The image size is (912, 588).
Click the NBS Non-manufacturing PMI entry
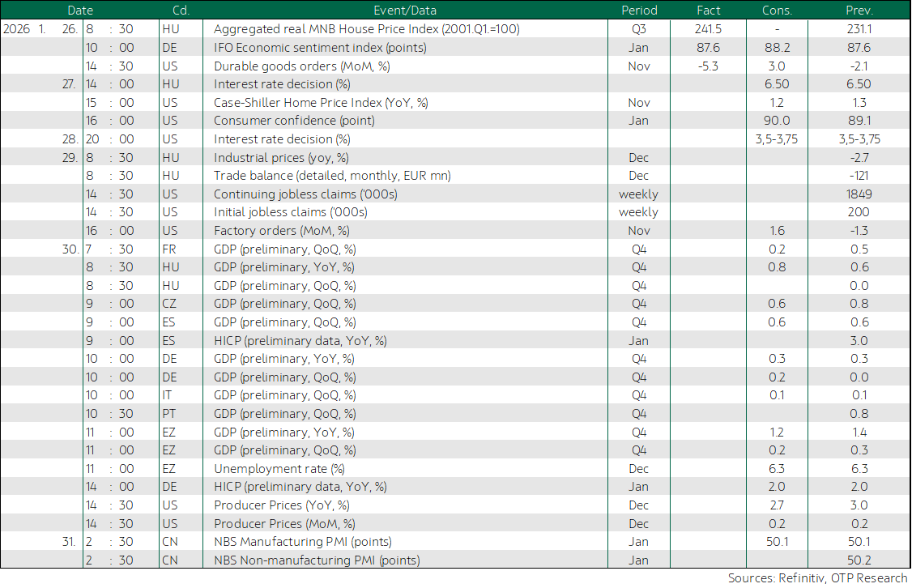tap(317, 560)
